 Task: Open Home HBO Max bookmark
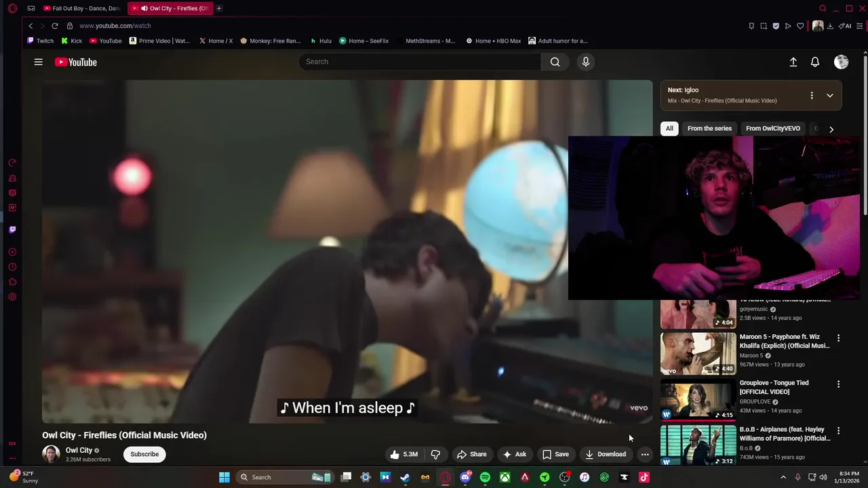tap(493, 41)
